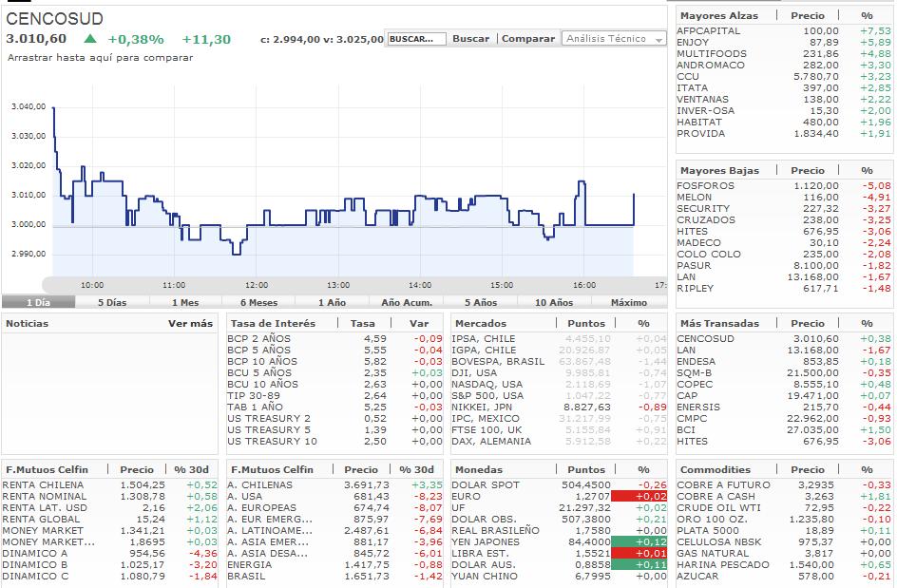This screenshot has height=588, width=897.
Task: Click BOVESPA, BRASIL market row
Action: point(559,362)
